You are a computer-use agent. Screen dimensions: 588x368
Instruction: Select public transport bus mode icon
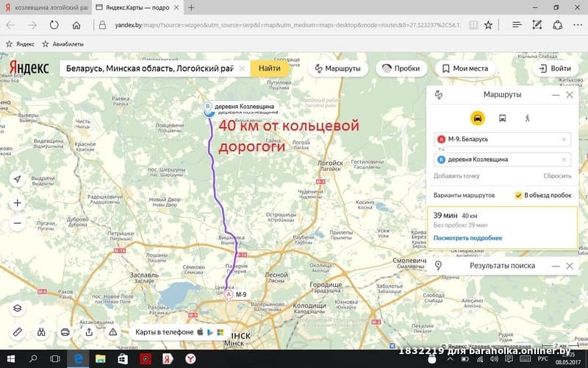503,118
